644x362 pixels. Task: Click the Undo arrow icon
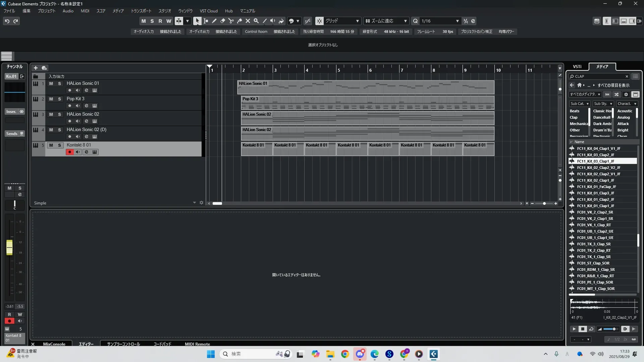click(7, 21)
